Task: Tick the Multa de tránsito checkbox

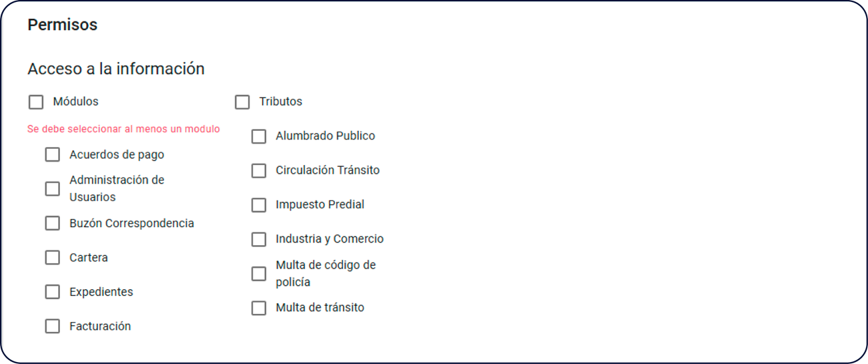Action: coord(259,308)
